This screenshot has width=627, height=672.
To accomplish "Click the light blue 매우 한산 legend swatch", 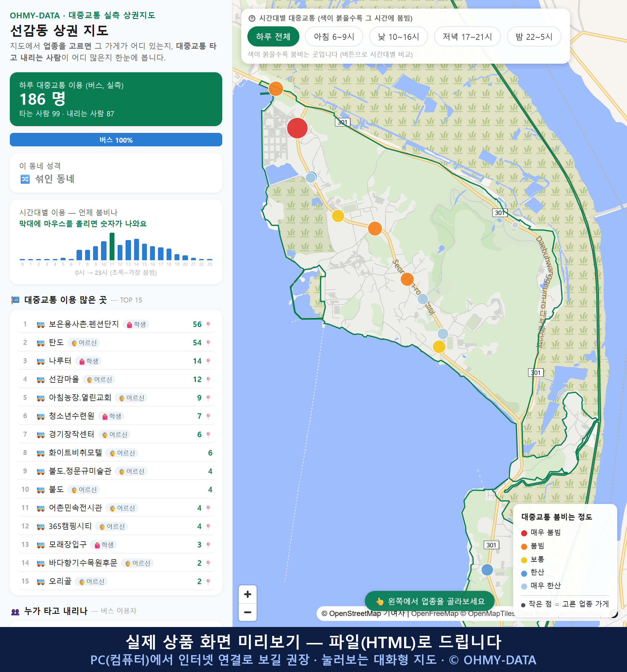I will 524,587.
